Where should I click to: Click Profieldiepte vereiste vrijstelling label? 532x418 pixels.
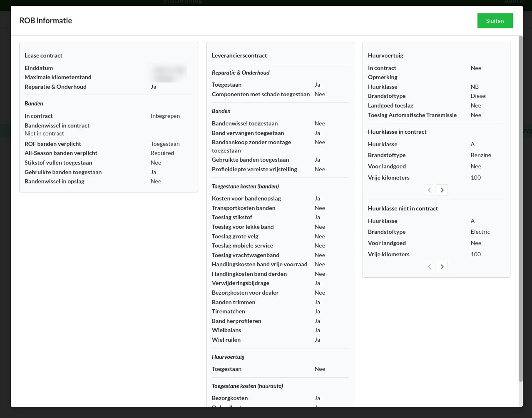pyautogui.click(x=254, y=169)
